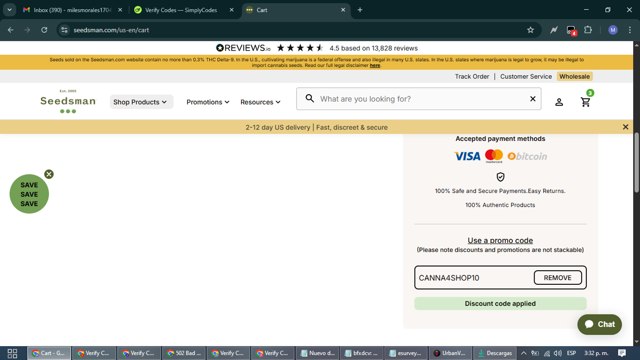This screenshot has height=360, width=640.
Task: Click the Wholesale button
Action: coord(574,76)
